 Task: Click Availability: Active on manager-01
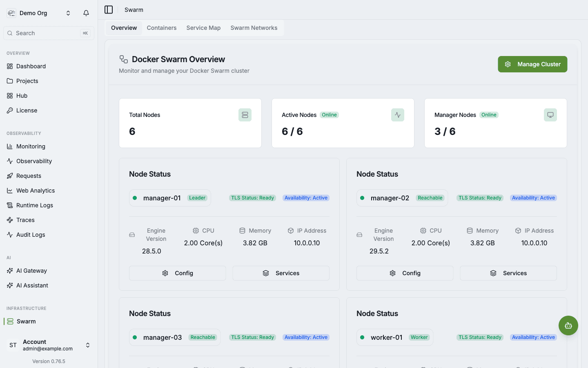click(306, 198)
